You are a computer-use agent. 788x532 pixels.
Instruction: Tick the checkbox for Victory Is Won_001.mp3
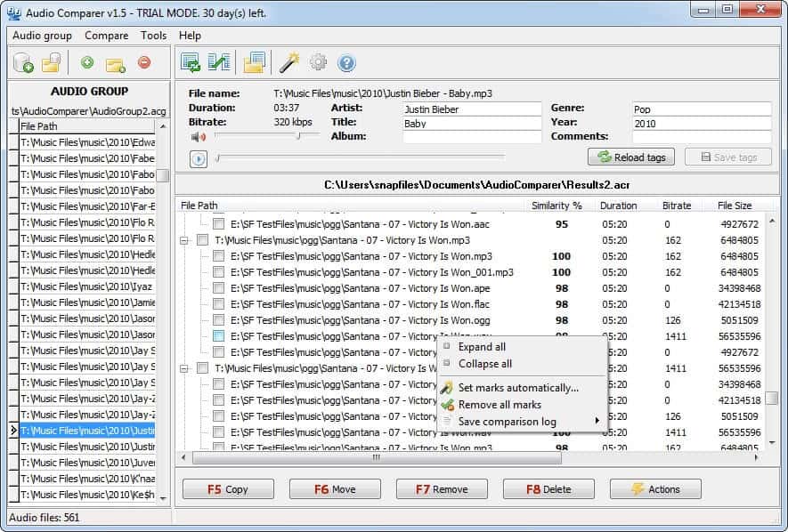[x=218, y=272]
